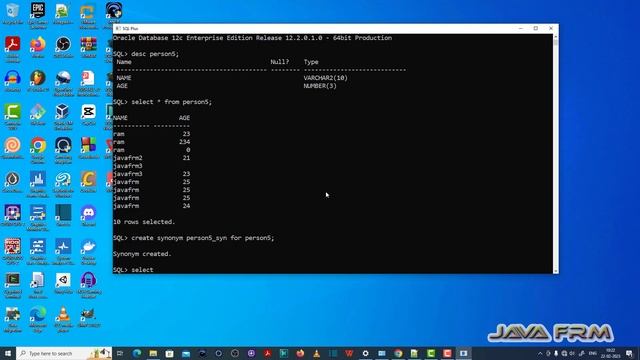Viewport: 640px width, 360px height.
Task: Minimize the SQL Plus window
Action: (x=521, y=29)
